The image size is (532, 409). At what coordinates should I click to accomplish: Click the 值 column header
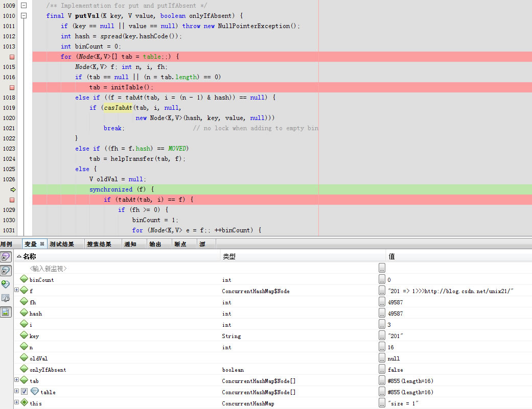click(459, 256)
